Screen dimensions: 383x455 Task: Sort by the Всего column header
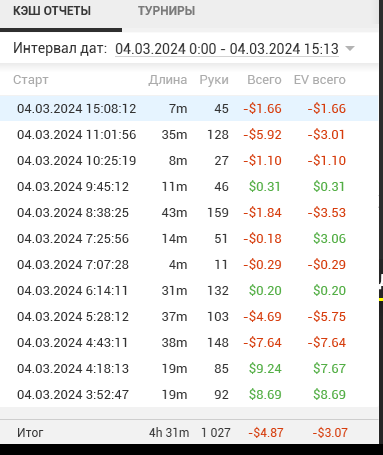point(264,80)
